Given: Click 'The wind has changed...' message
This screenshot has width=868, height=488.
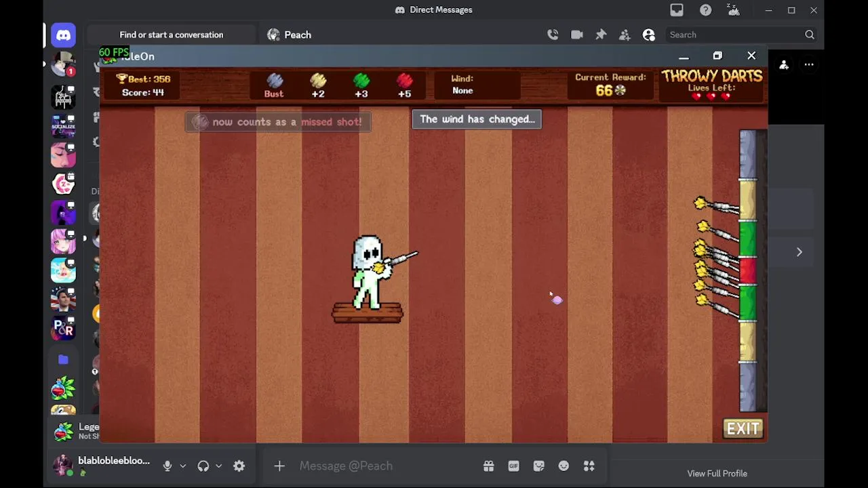Looking at the screenshot, I should (477, 119).
